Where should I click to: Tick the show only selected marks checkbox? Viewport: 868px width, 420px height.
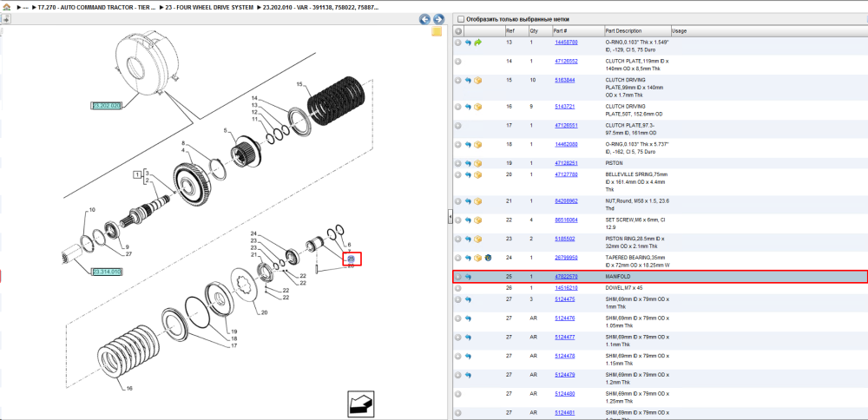coord(461,19)
